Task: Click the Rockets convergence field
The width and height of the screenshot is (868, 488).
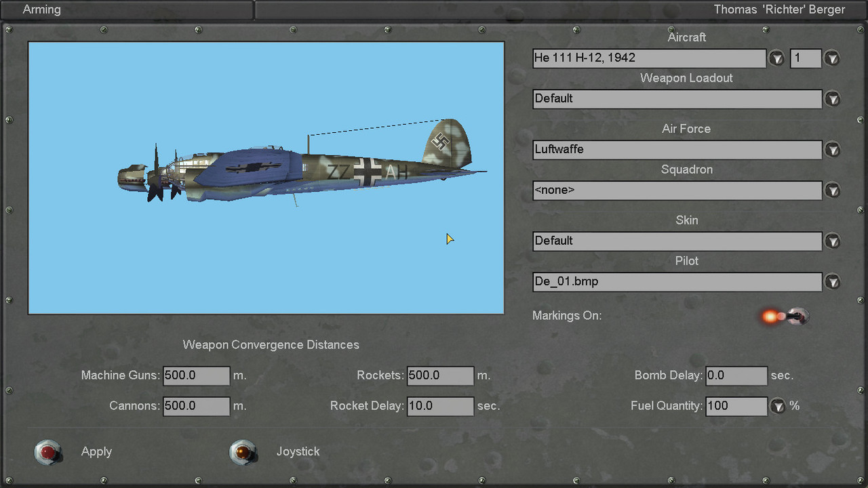Action: pos(440,375)
